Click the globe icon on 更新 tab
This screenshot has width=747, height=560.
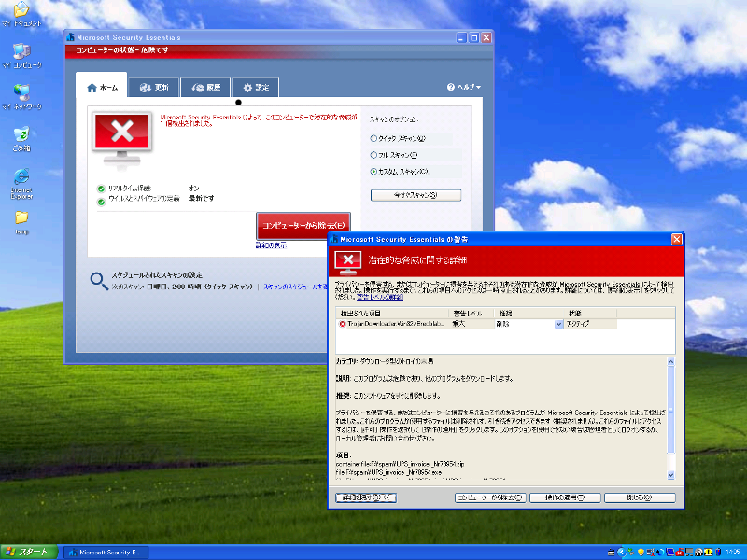click(x=146, y=88)
